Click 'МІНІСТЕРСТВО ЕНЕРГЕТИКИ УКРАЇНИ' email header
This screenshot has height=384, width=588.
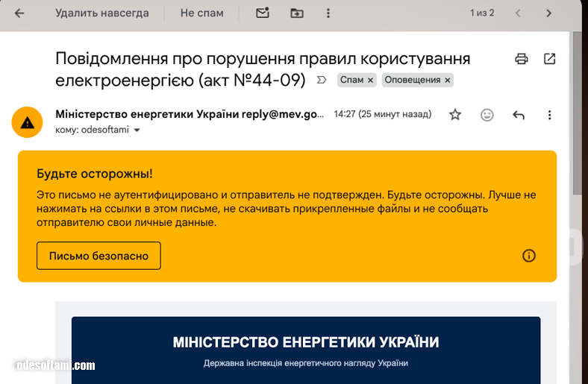[x=306, y=342]
